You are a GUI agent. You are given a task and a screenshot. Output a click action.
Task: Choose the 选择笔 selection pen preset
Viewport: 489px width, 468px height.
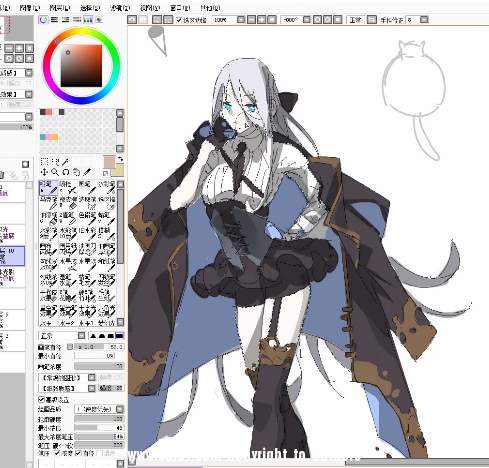(87, 203)
